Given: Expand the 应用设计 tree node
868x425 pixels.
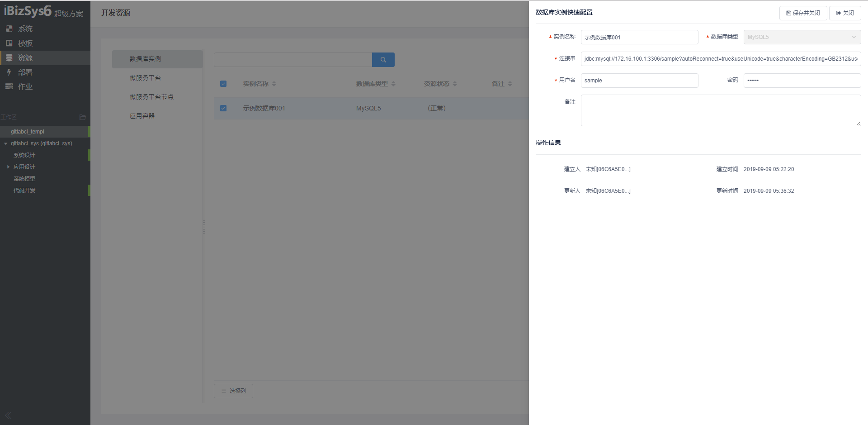Looking at the screenshot, I should click(x=8, y=167).
